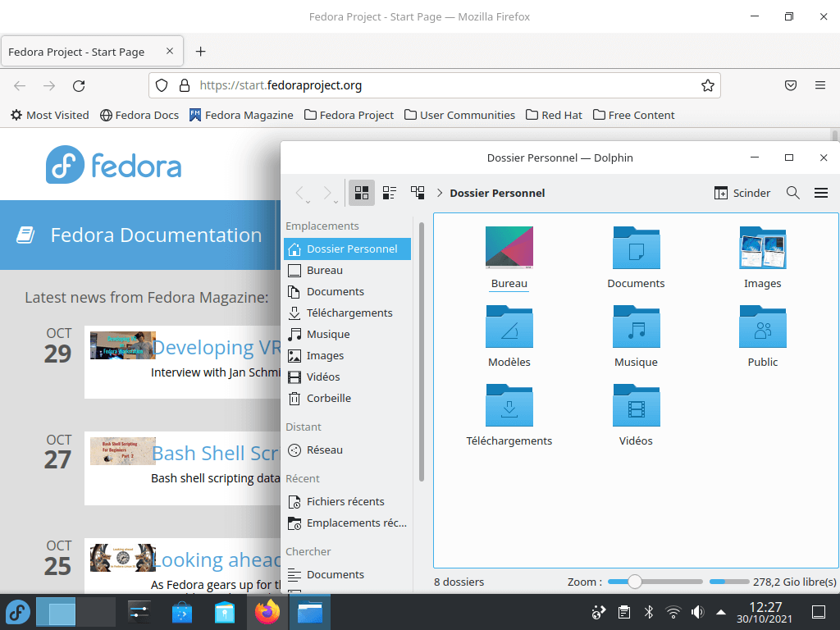Select the Bureau folder icon in file view
Screen dimensions: 840x630
pyautogui.click(x=509, y=248)
